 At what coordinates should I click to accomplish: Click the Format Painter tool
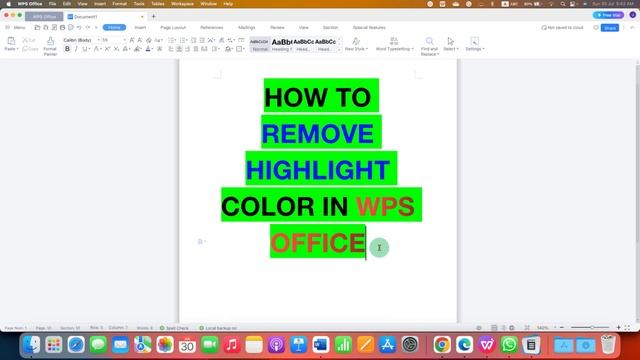click(x=50, y=46)
